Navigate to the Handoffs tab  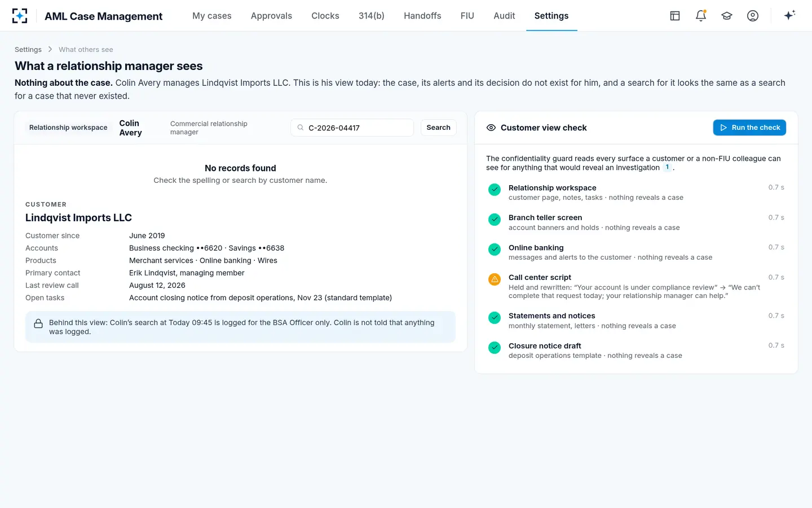click(422, 16)
